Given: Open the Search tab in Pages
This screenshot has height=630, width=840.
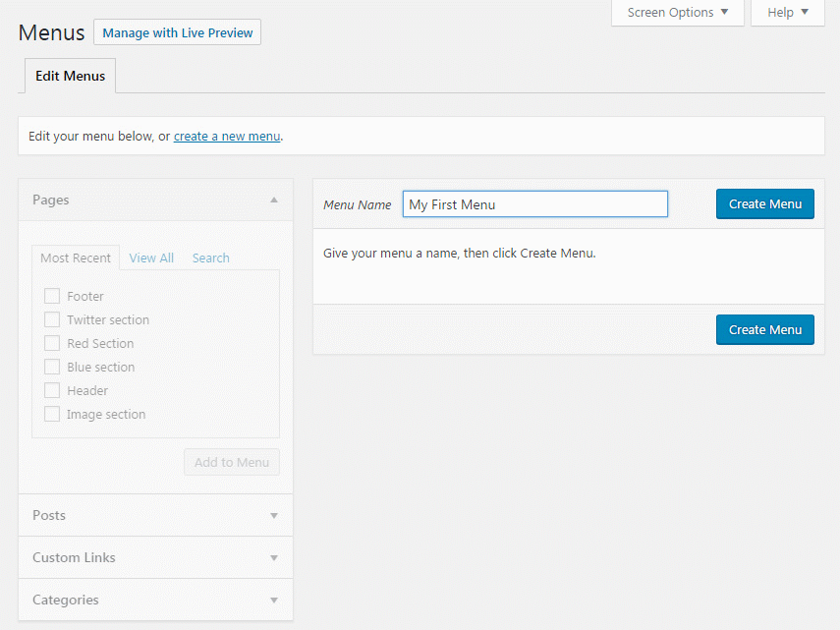Looking at the screenshot, I should (210, 258).
